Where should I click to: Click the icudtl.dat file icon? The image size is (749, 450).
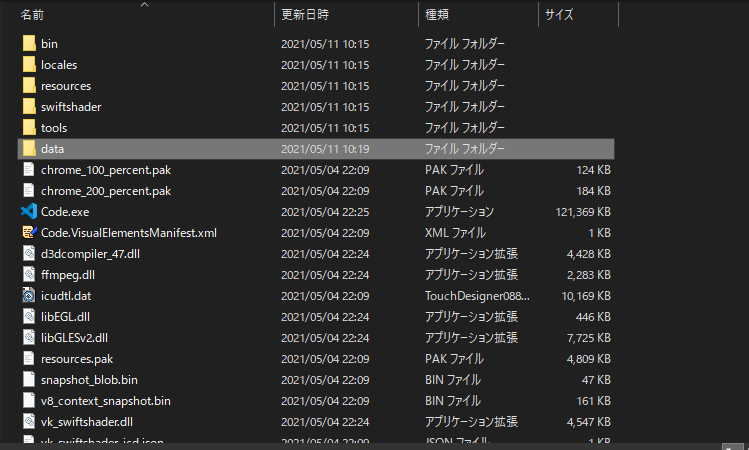(x=29, y=296)
